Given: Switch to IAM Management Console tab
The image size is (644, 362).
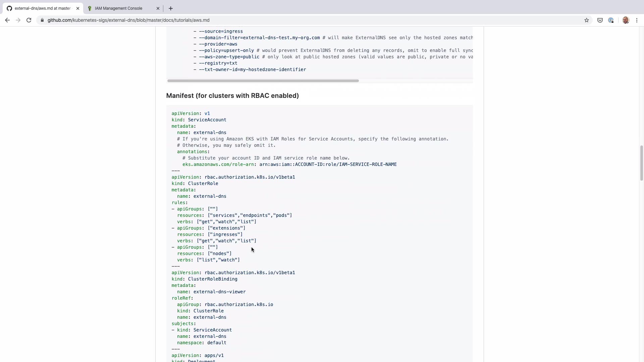Looking at the screenshot, I should (x=118, y=8).
